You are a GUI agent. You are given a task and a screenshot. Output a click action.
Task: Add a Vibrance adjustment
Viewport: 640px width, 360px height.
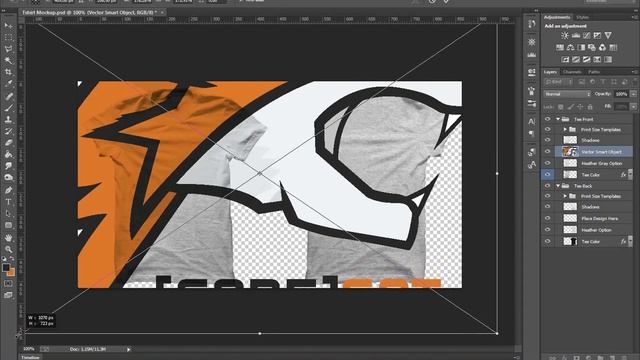point(608,36)
